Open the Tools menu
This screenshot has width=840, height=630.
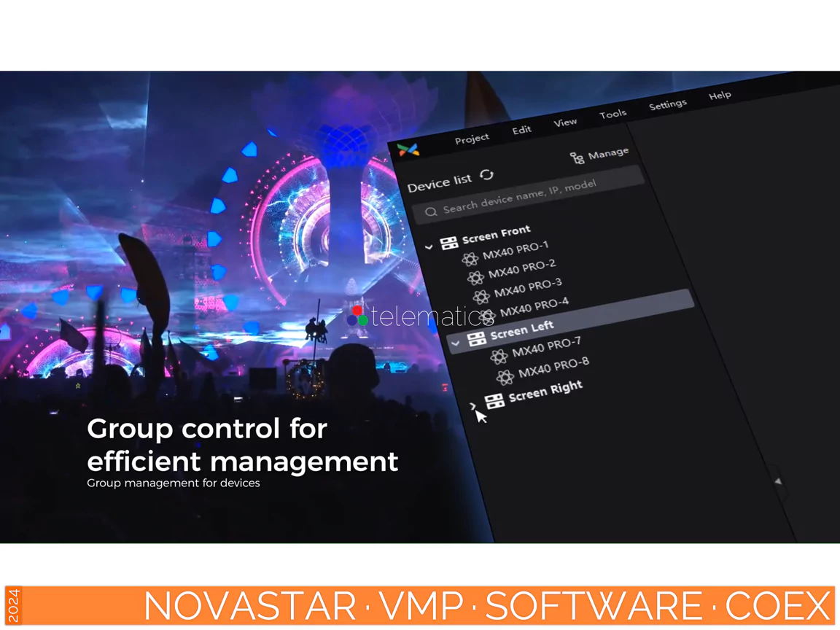click(612, 114)
